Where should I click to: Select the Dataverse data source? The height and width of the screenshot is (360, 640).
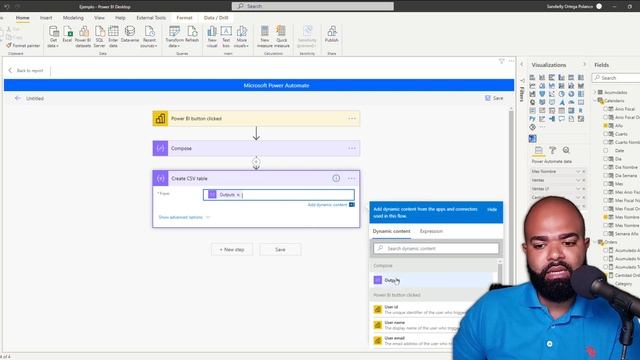click(x=130, y=35)
